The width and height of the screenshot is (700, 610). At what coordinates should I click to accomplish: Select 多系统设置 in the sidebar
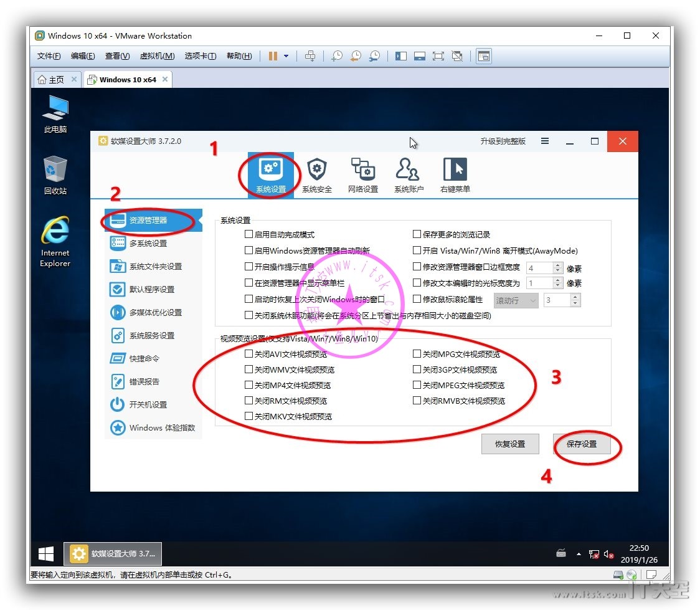154,244
